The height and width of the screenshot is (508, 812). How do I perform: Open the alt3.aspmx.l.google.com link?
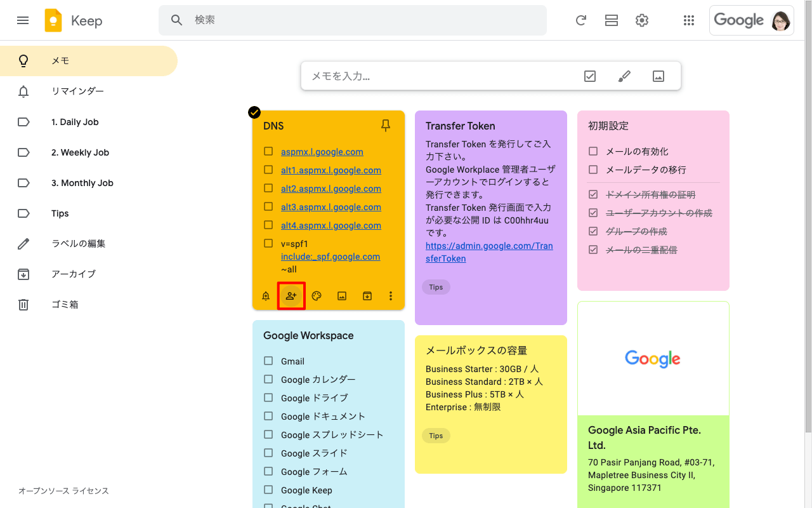click(331, 207)
